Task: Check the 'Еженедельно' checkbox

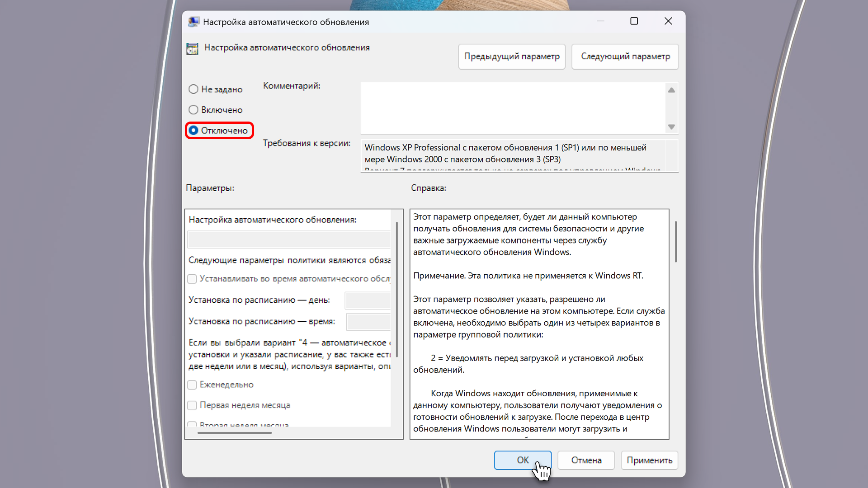Action: [x=192, y=385]
